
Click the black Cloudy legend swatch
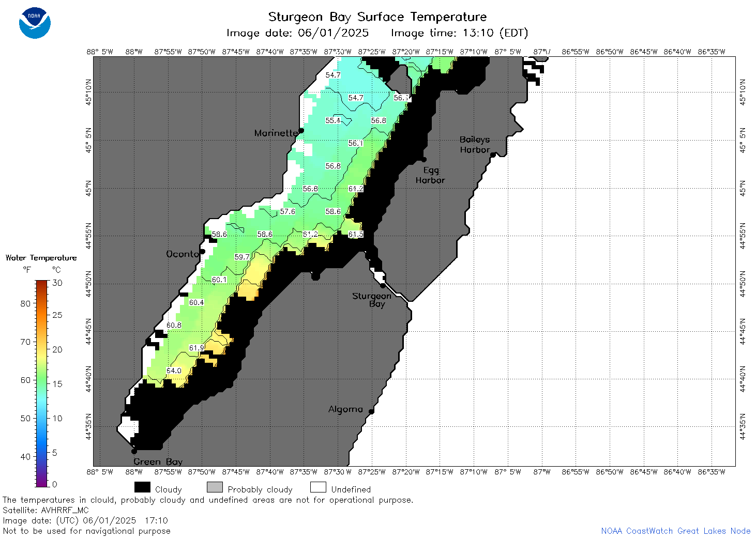click(142, 487)
